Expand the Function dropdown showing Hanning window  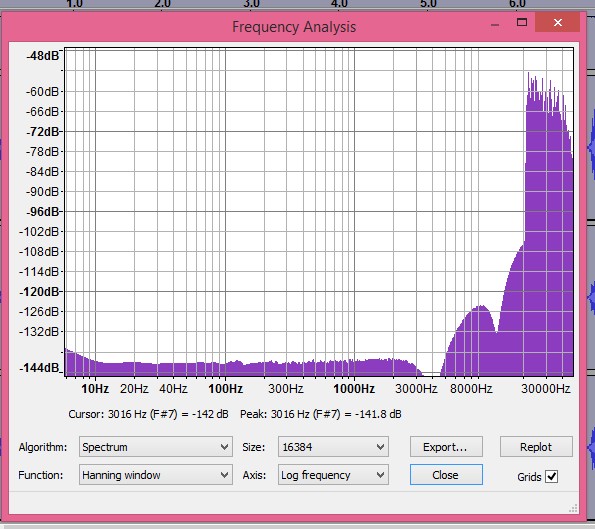tap(156, 475)
